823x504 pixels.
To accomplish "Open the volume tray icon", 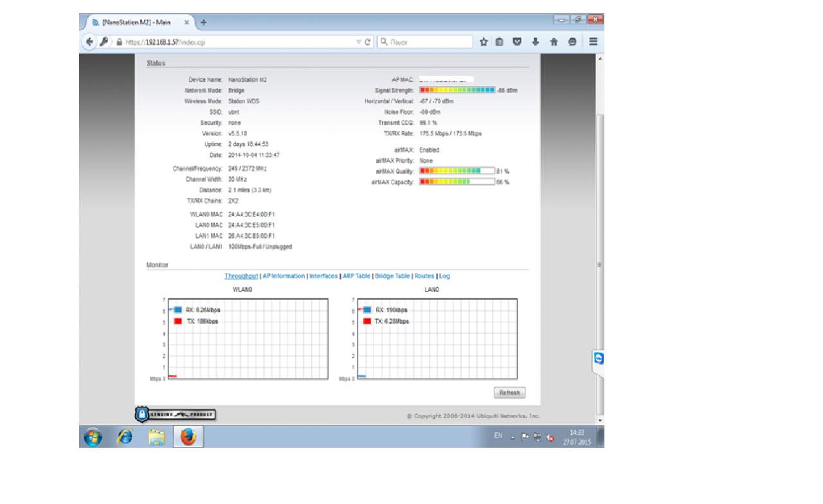I will tap(550, 438).
